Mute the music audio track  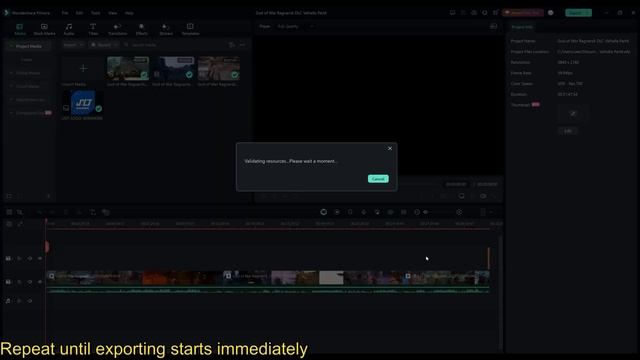pos(30,301)
